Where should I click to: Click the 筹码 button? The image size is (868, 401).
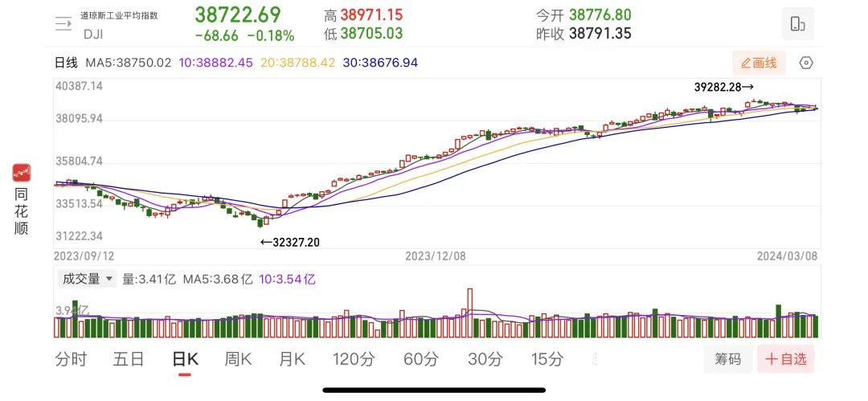point(728,359)
